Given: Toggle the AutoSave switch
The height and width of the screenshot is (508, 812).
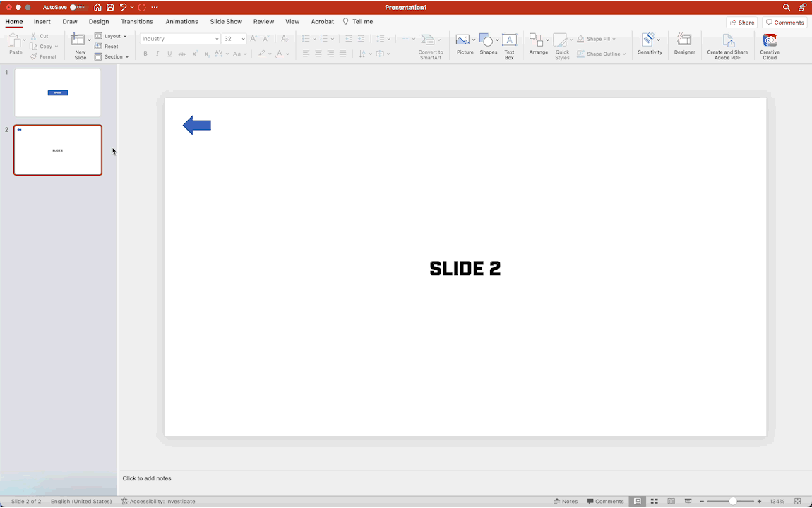Looking at the screenshot, I should [77, 7].
